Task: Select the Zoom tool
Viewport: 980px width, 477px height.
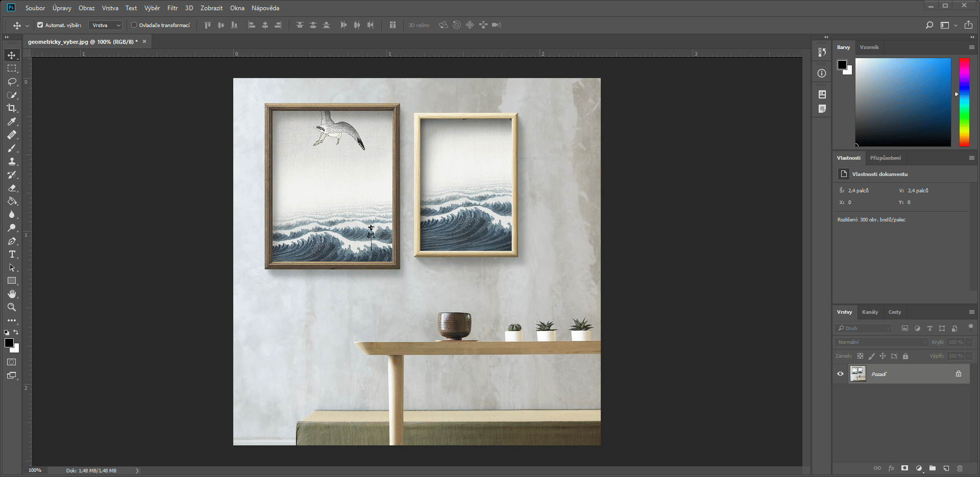Action: 11,307
